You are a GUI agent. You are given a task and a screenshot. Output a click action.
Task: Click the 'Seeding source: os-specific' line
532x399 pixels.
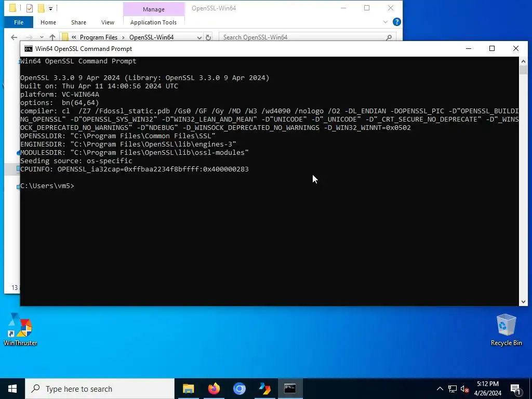pos(76,161)
